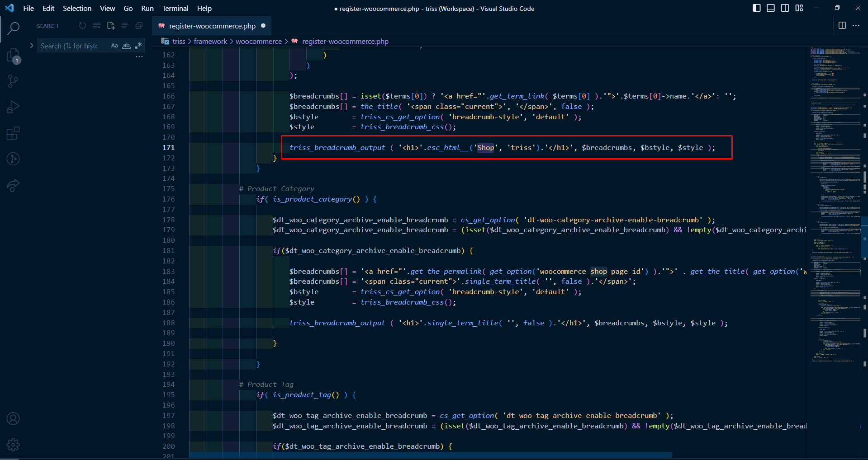
Task: Click the highlighted 'Shop' string
Action: pos(486,147)
